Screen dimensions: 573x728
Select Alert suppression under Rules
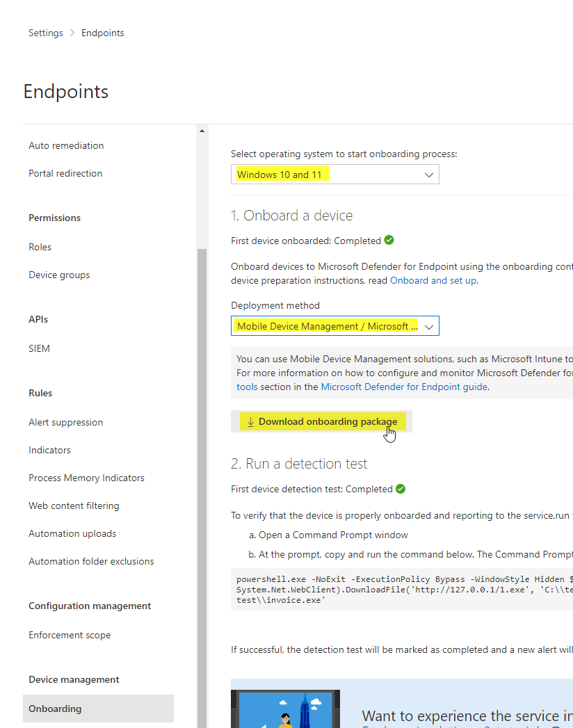pos(65,422)
